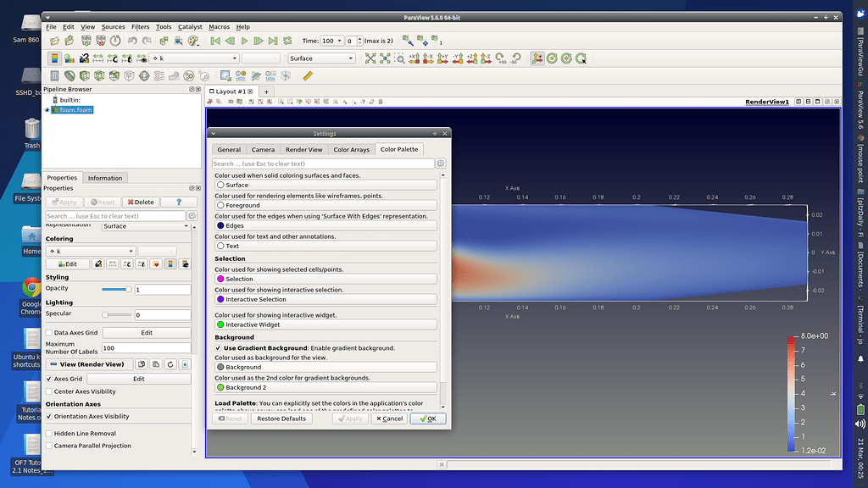
Task: Click Rescale to custom range icon
Action: coord(113,58)
